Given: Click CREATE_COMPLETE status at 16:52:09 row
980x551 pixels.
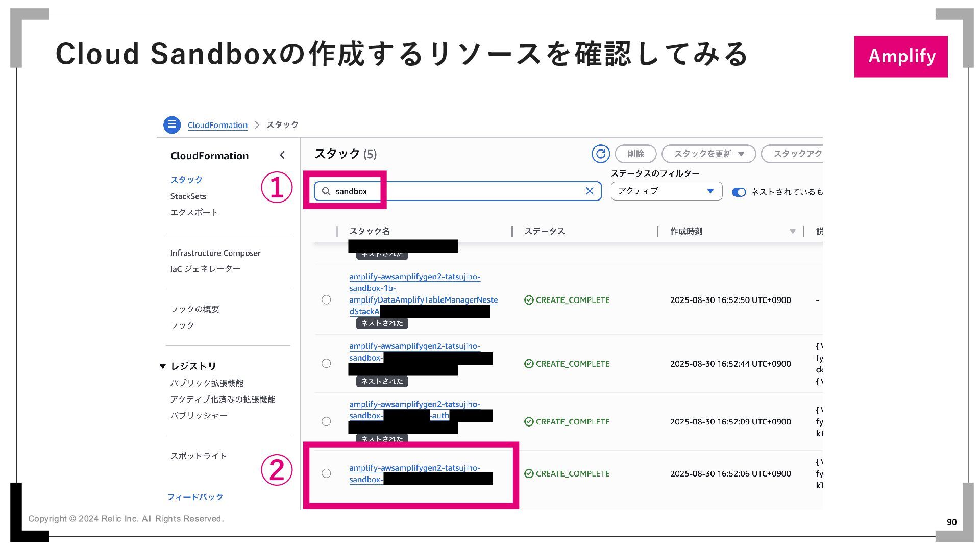Looking at the screenshot, I should 567,421.
